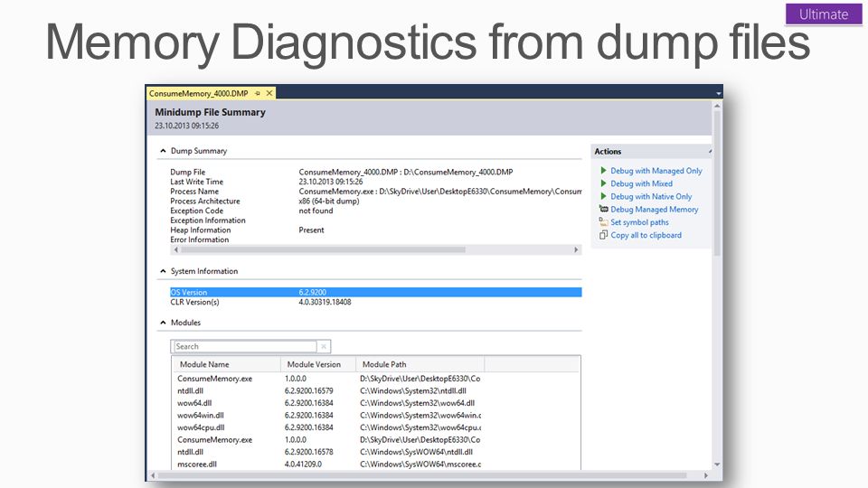Click the 4.0.41209.0 module version cell
The width and height of the screenshot is (868, 488).
coord(303,465)
